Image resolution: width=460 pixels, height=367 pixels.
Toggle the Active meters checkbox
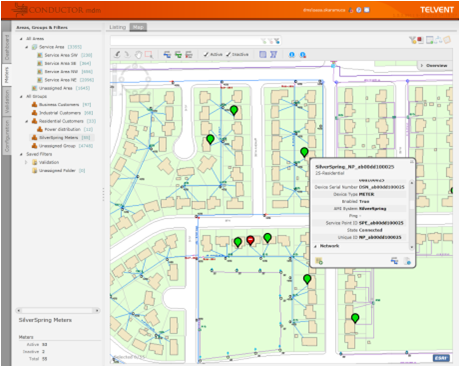[213, 54]
